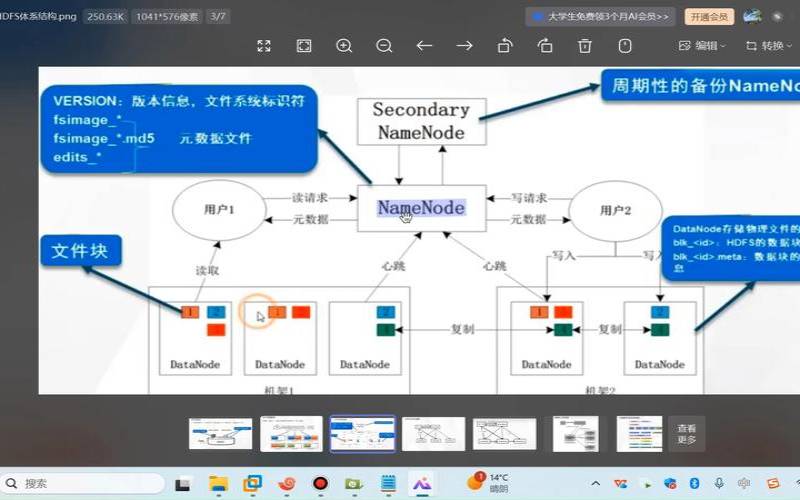This screenshot has height=500, width=800.
Task: Delete the current image with trash icon
Action: [x=585, y=46]
